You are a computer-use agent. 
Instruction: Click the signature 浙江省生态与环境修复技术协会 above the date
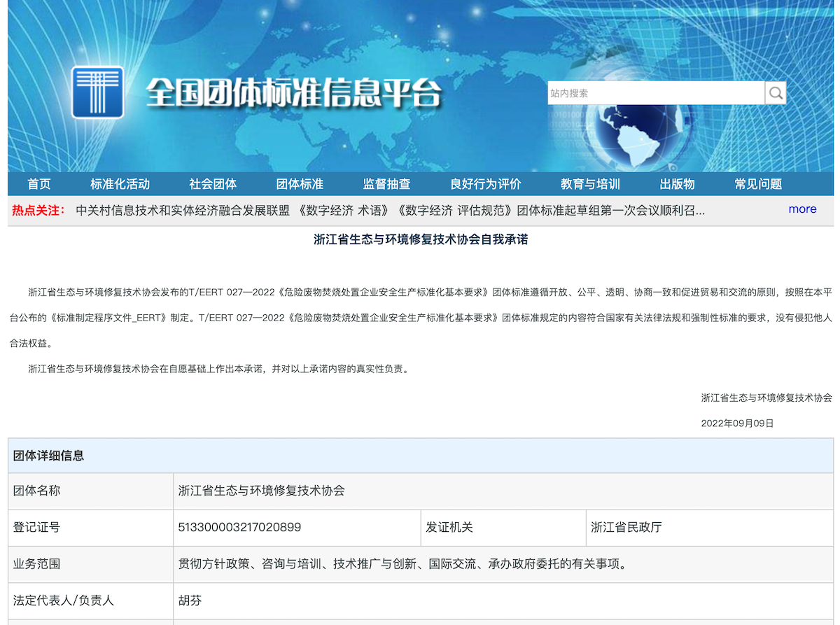[766, 398]
